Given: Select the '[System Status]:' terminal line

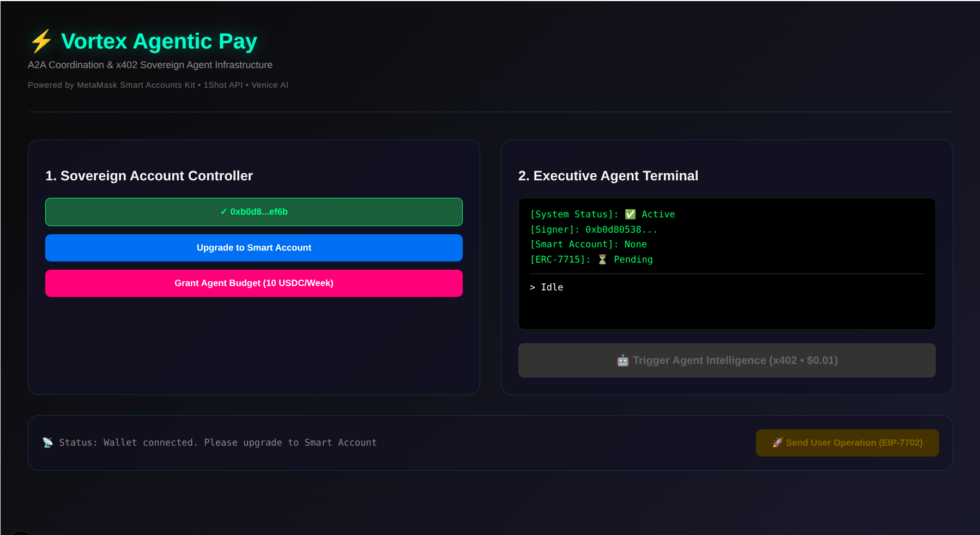Looking at the screenshot, I should pos(602,214).
